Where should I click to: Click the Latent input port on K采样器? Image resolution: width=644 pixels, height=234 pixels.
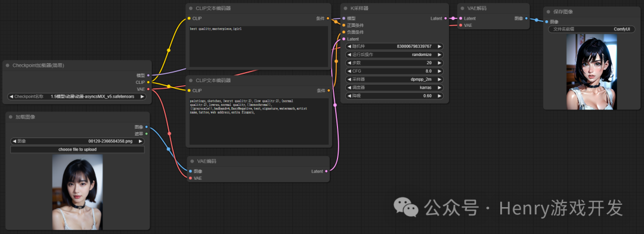344,39
